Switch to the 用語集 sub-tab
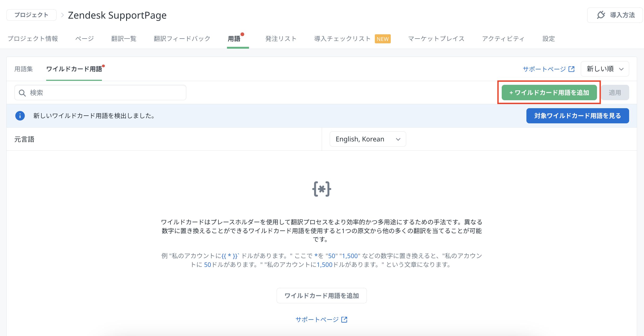Viewport: 644px width, 336px height. coord(24,69)
